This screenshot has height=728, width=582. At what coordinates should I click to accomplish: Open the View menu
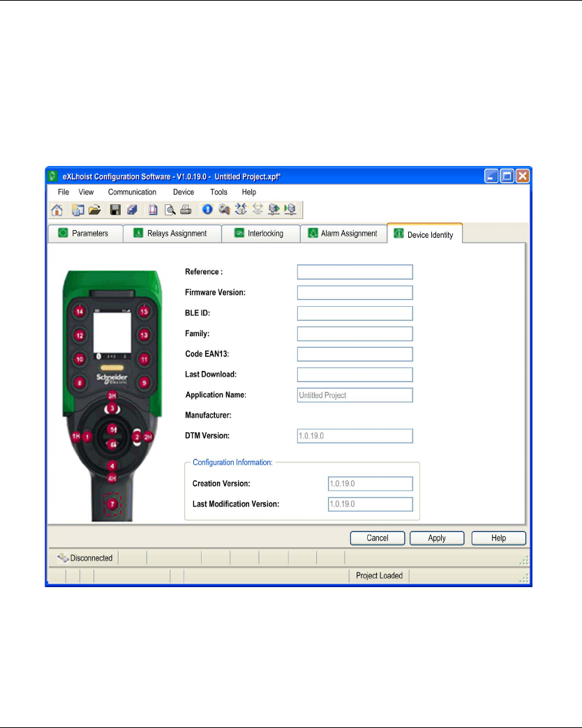pyautogui.click(x=86, y=192)
